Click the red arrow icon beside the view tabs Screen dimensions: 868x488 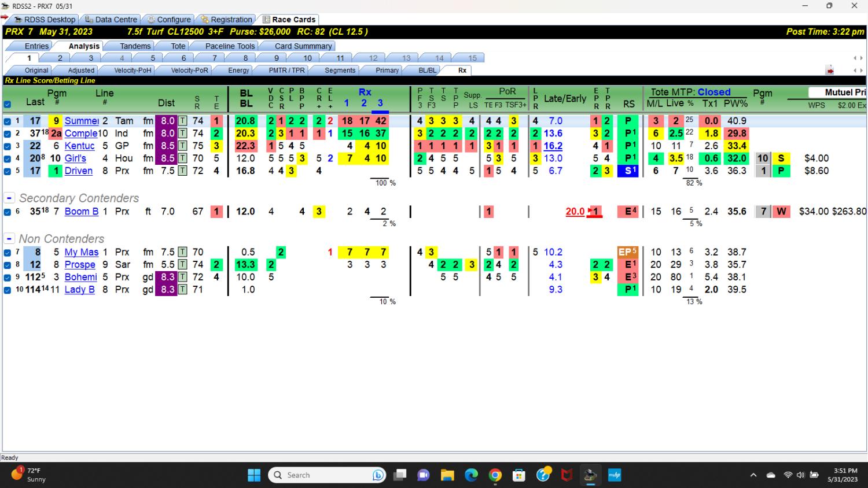click(x=830, y=71)
